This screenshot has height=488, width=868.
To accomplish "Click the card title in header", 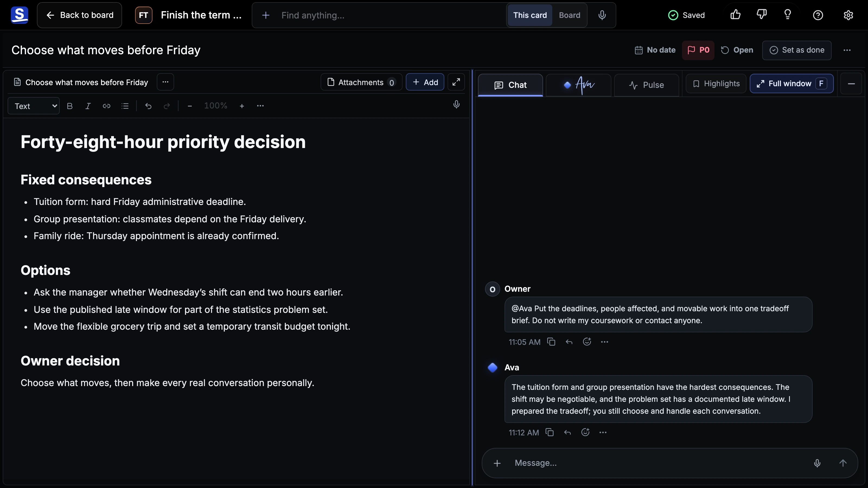I will [x=106, y=50].
